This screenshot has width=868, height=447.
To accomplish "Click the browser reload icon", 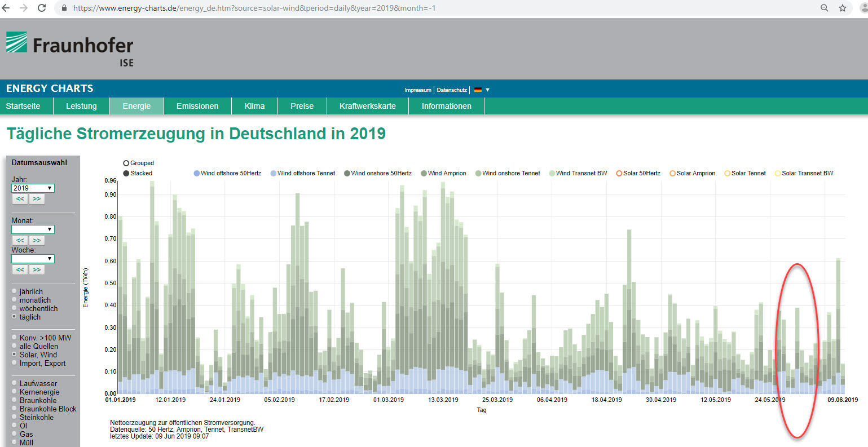I will (42, 8).
